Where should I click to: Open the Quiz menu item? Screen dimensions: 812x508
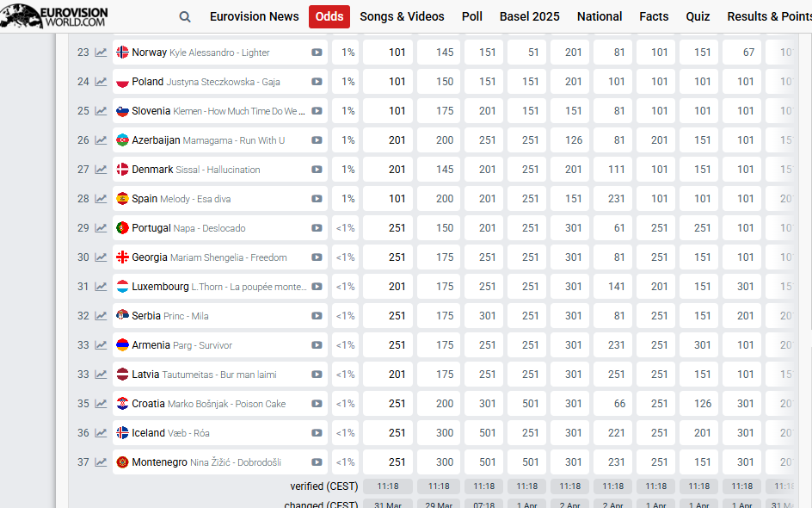[x=698, y=16]
